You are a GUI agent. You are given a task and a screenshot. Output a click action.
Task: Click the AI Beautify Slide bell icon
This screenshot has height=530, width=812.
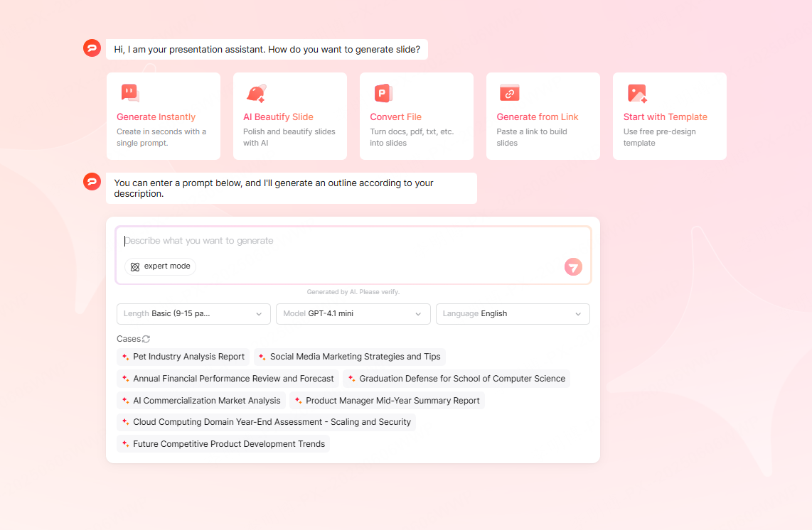[x=256, y=92]
